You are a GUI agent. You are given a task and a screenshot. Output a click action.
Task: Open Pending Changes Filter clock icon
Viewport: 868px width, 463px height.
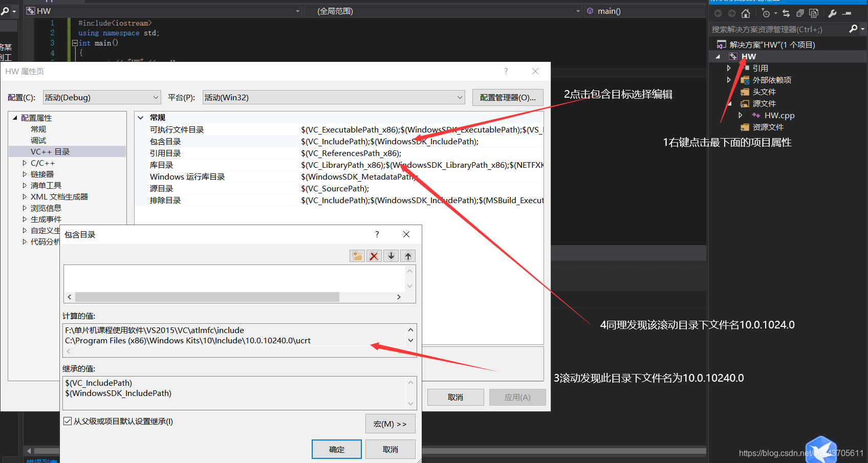(x=766, y=13)
